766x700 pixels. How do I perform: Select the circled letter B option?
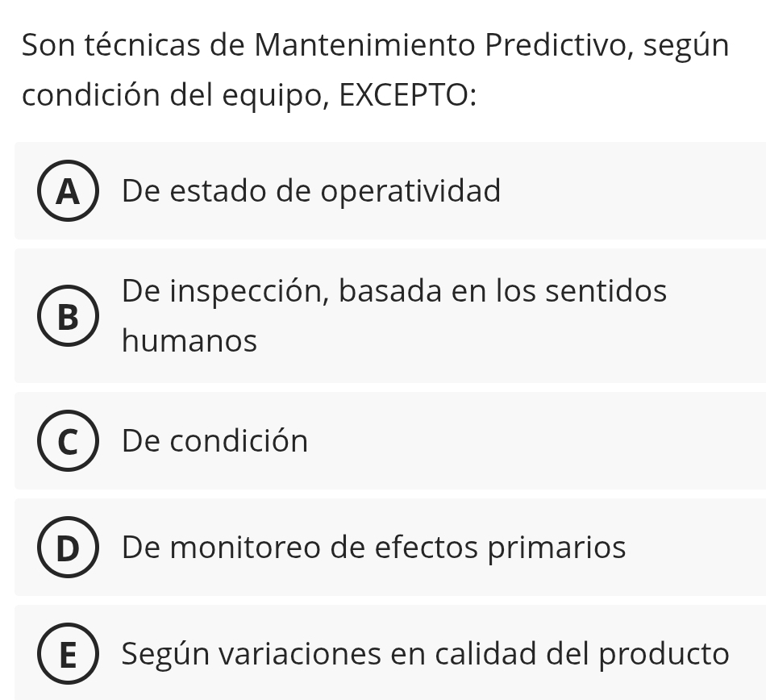(x=69, y=316)
